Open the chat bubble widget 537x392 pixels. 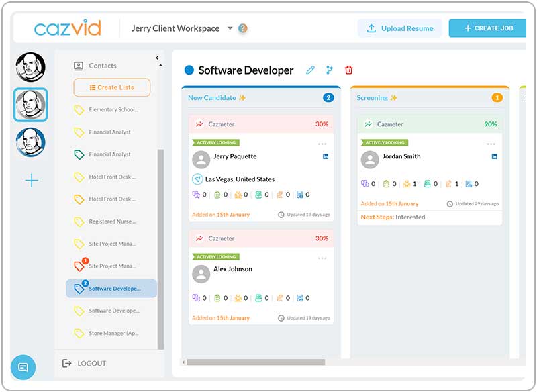coord(23,367)
